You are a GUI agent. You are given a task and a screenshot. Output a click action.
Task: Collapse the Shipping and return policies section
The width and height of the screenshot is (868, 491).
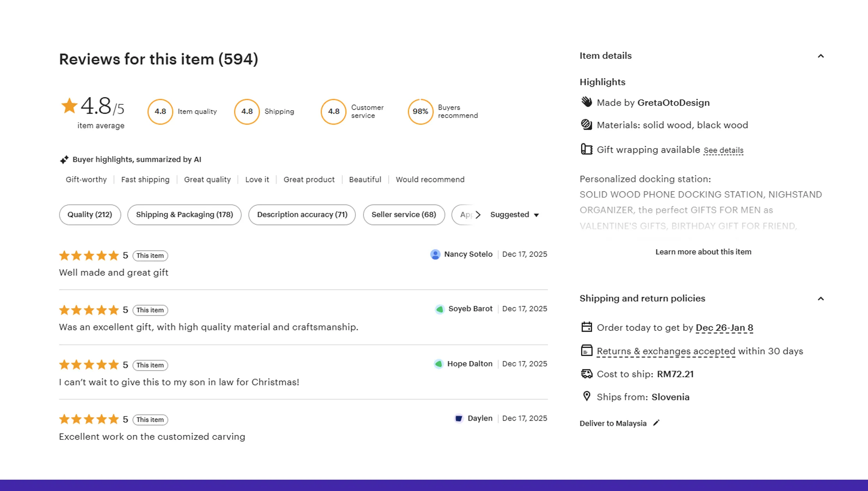coord(821,298)
